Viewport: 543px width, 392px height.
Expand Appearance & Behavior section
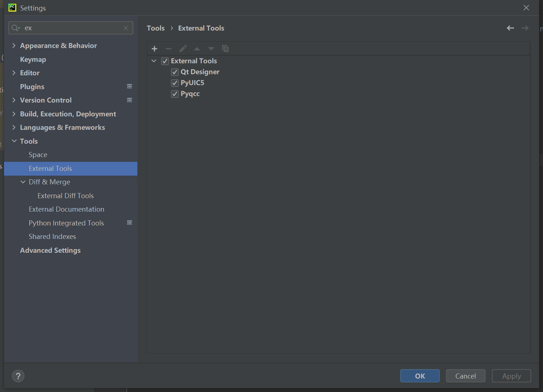(14, 45)
